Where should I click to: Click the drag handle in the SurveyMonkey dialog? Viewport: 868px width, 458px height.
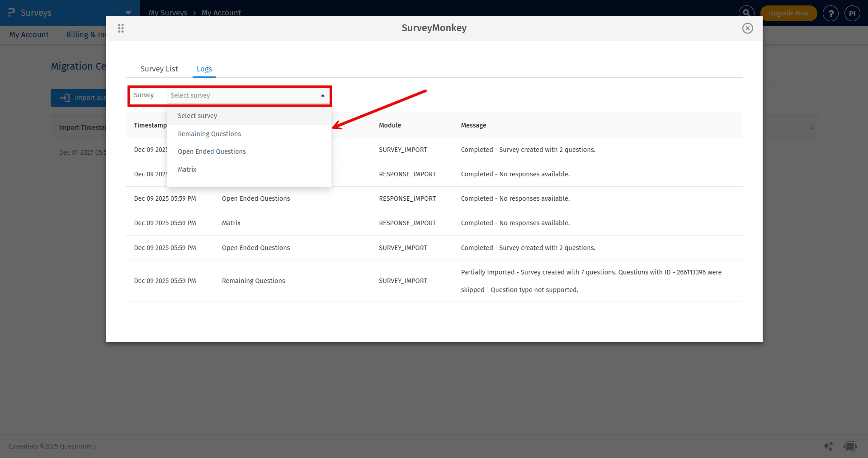tap(121, 28)
